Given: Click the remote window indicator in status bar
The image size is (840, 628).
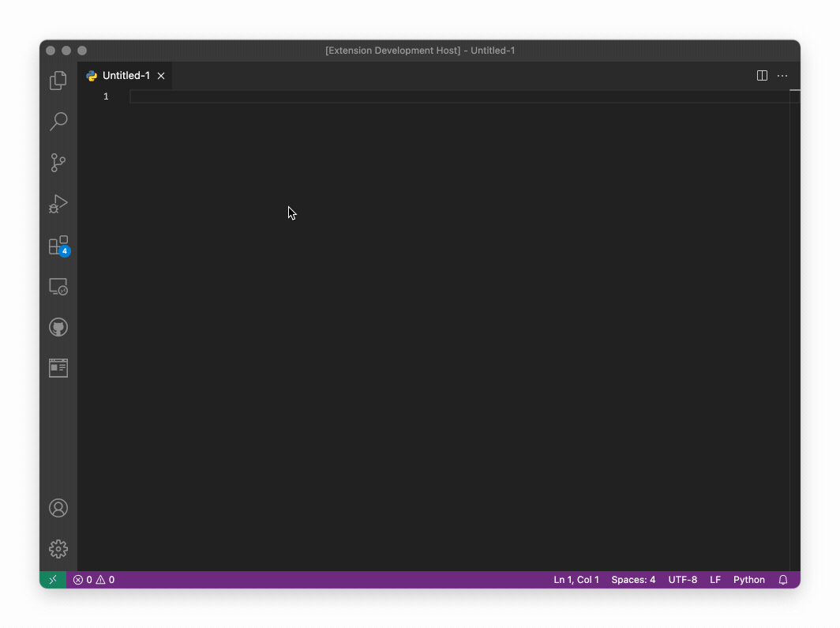Looking at the screenshot, I should 53,580.
